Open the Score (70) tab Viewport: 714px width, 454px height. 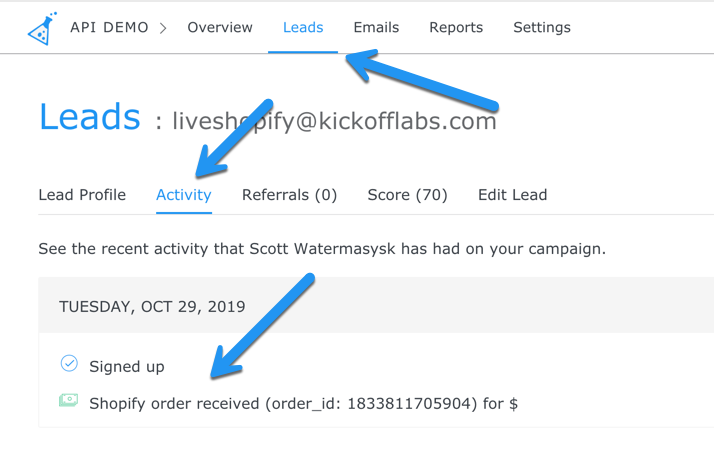point(407,195)
